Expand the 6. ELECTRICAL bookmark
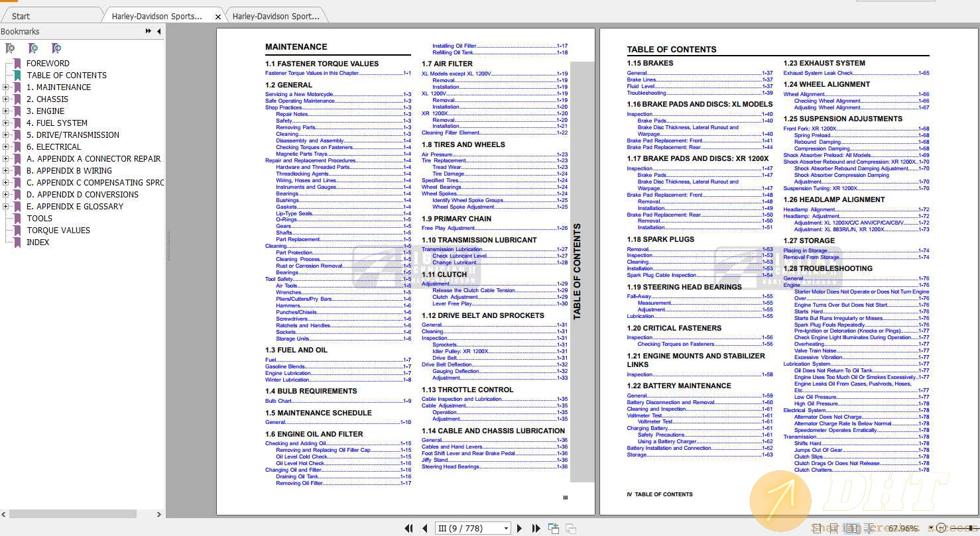Screen dimensions: 980x536 point(6,147)
